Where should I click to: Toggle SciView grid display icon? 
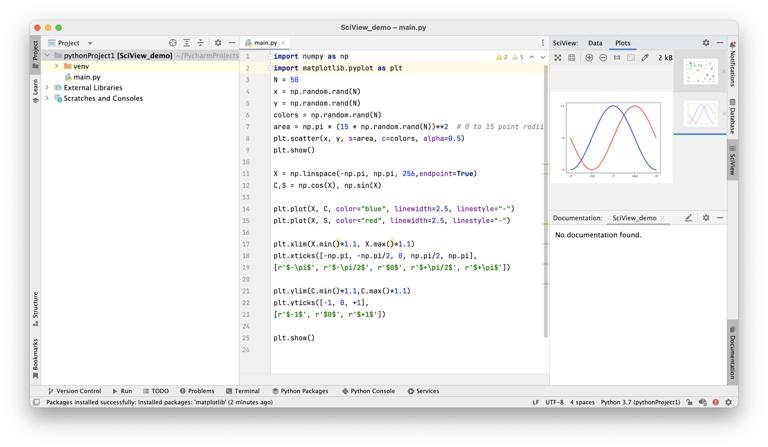click(572, 58)
